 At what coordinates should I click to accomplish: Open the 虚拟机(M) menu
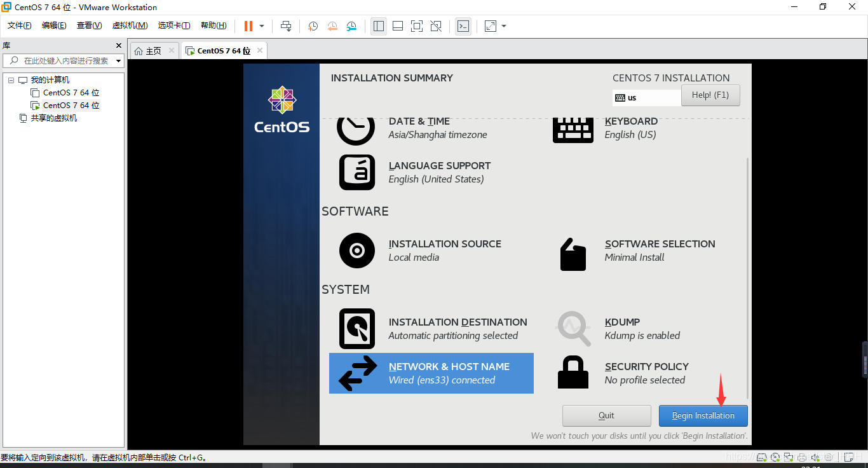pos(130,25)
